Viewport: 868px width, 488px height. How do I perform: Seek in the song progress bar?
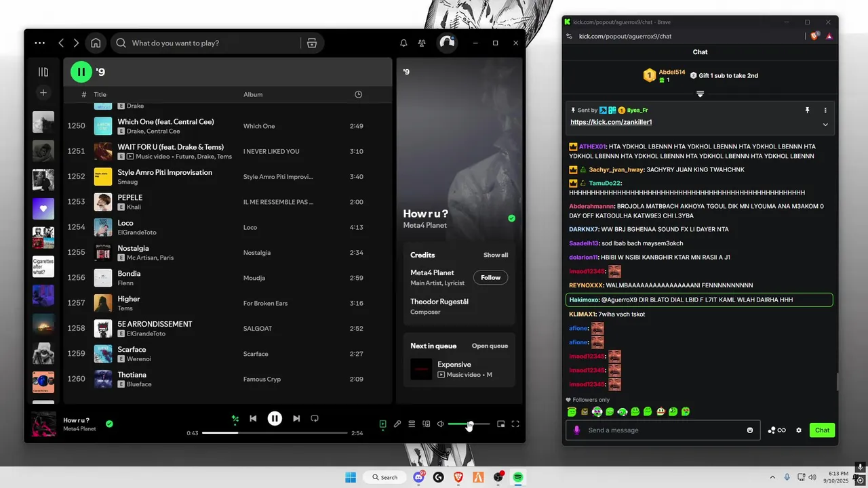pyautogui.click(x=275, y=432)
